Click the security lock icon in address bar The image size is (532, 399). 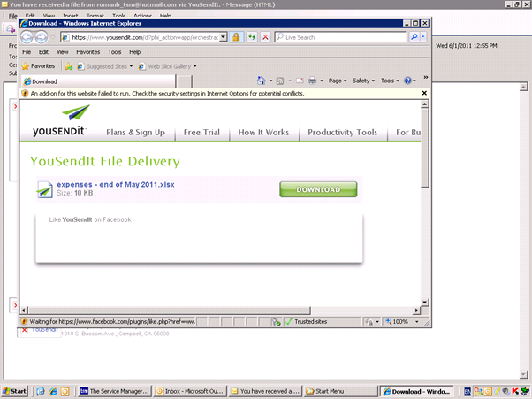[237, 37]
